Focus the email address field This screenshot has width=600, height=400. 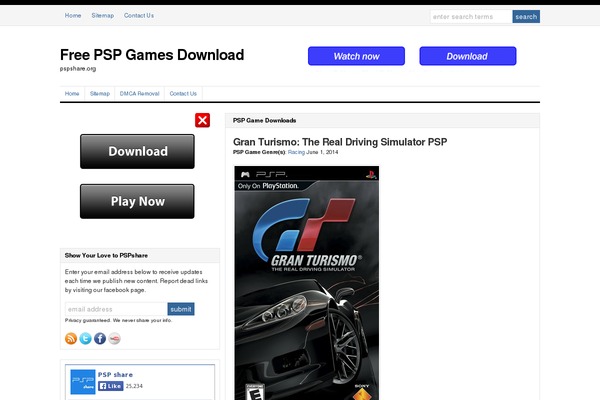(116, 309)
